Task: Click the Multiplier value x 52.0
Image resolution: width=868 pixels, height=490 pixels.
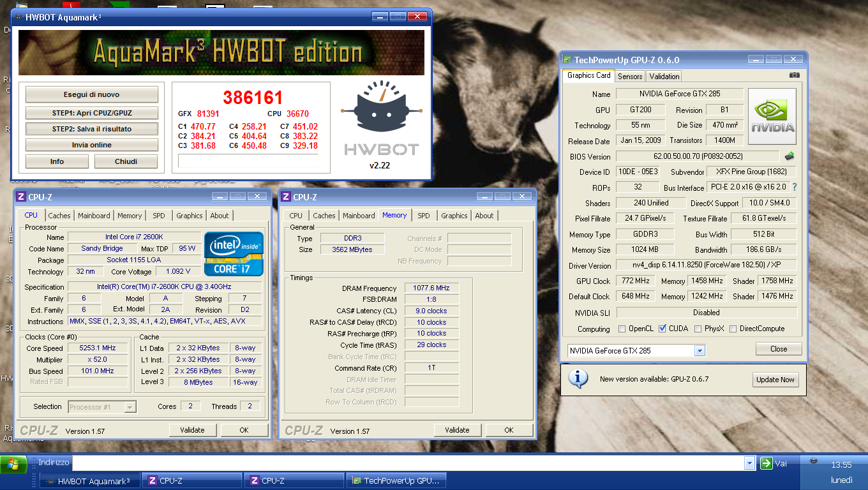Action: (98, 360)
